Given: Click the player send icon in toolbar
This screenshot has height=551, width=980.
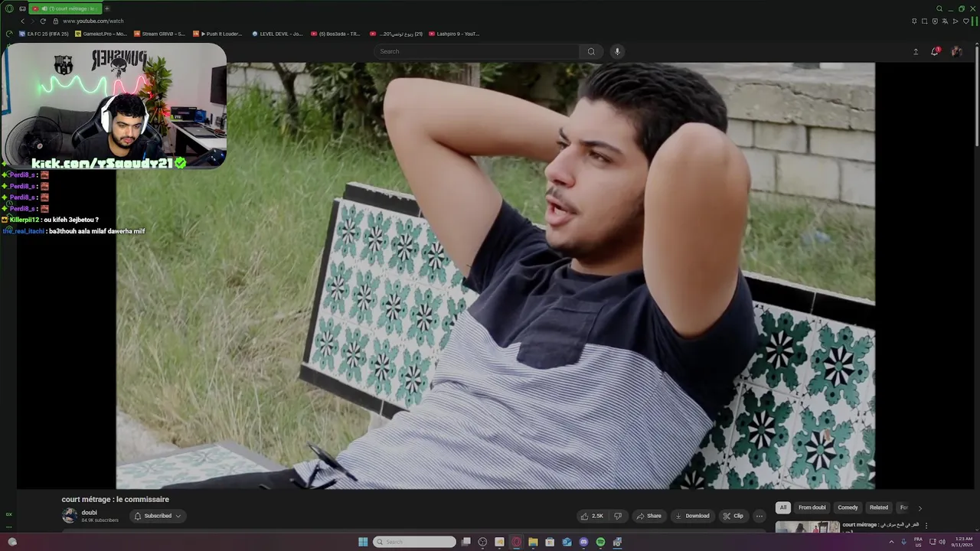Looking at the screenshot, I should point(955,21).
